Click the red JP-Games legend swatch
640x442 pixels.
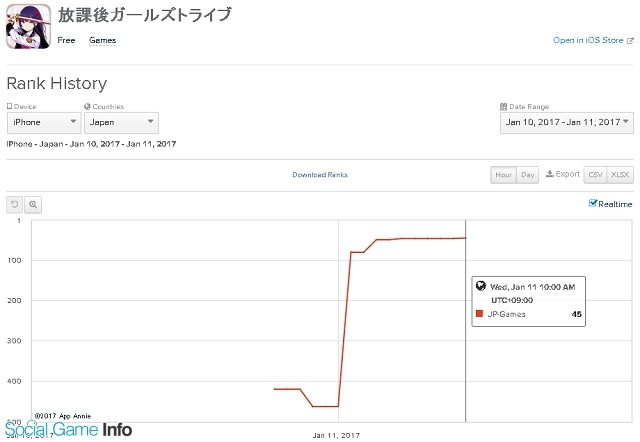point(480,315)
